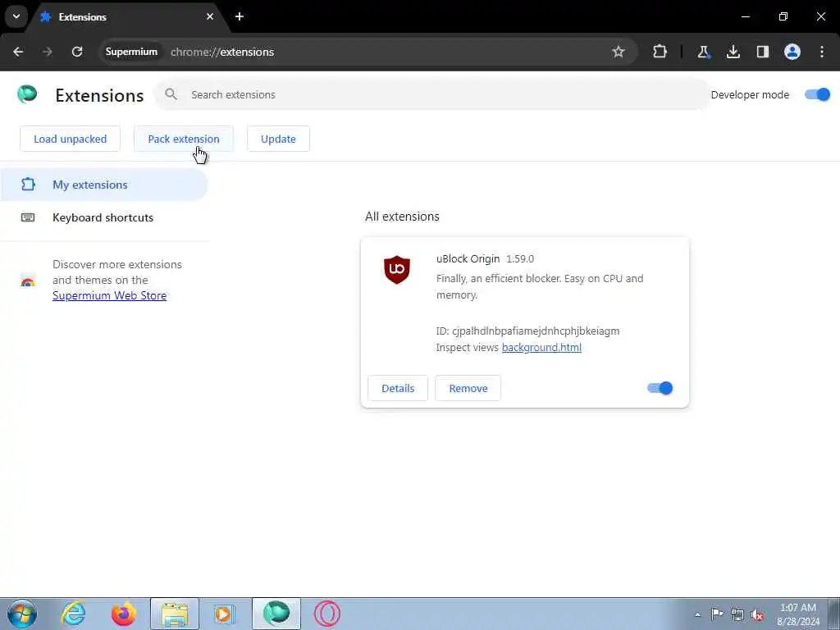Disable uBlock Origin with its toggle
The image size is (840, 630).
(x=660, y=388)
